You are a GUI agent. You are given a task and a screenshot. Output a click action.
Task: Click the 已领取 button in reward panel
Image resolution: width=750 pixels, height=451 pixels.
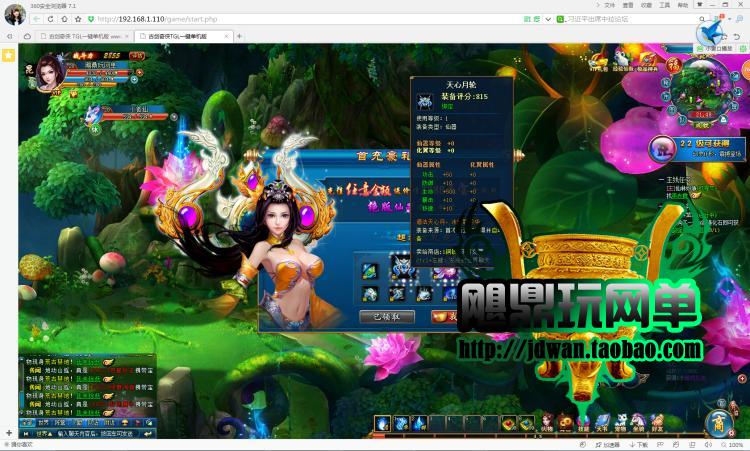(386, 316)
